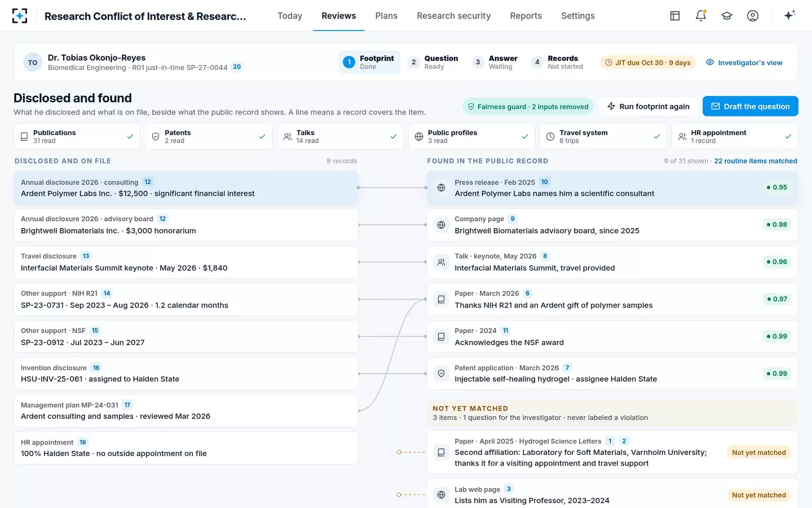The height and width of the screenshot is (508, 812).
Task: Toggle the Patents source chip
Action: click(x=209, y=137)
